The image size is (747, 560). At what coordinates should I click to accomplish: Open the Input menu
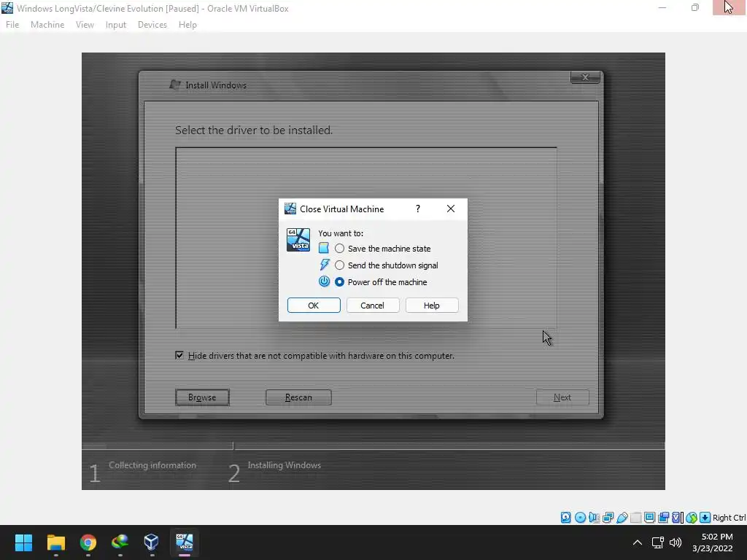click(x=116, y=25)
